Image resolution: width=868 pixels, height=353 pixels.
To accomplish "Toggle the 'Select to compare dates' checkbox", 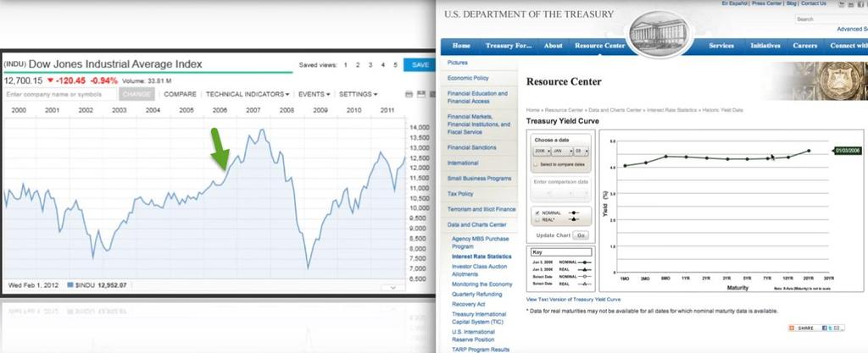I will pyautogui.click(x=536, y=164).
